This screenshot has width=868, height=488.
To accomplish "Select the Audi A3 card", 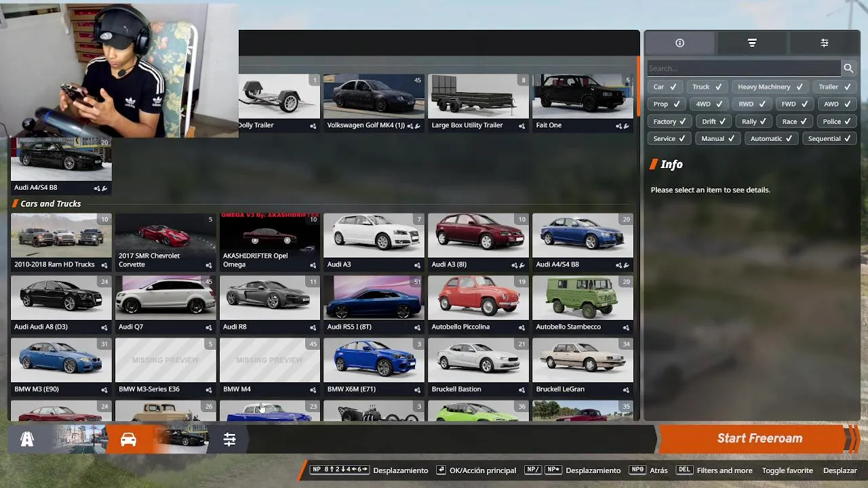I will point(374,242).
